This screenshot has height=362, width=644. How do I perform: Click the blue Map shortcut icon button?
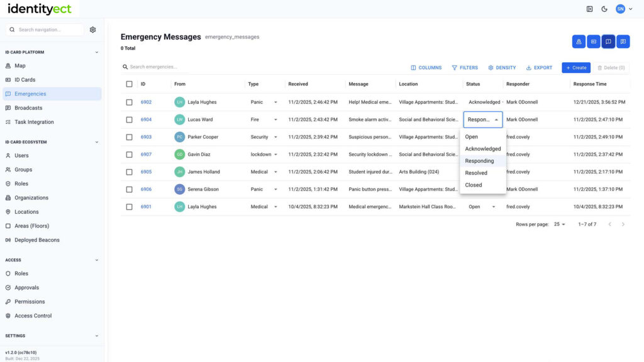click(579, 41)
